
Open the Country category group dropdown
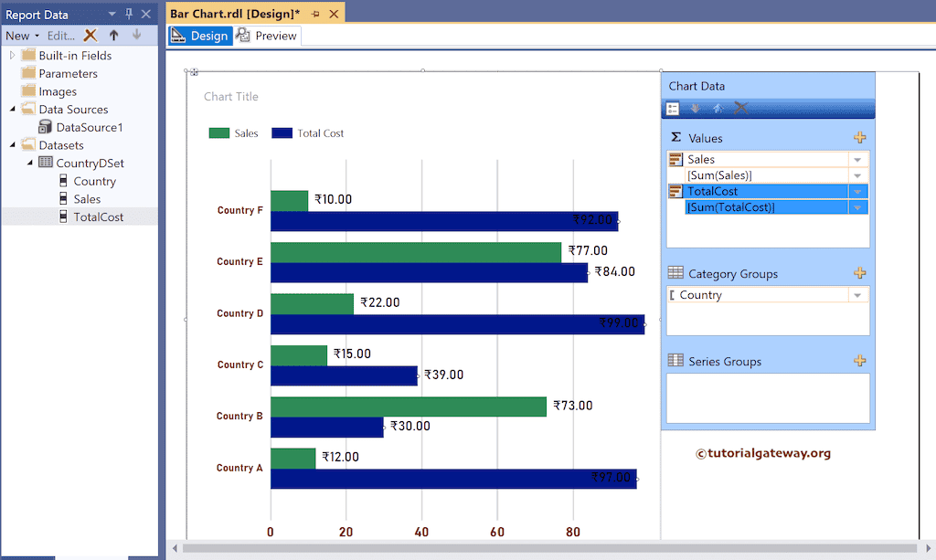click(x=857, y=295)
